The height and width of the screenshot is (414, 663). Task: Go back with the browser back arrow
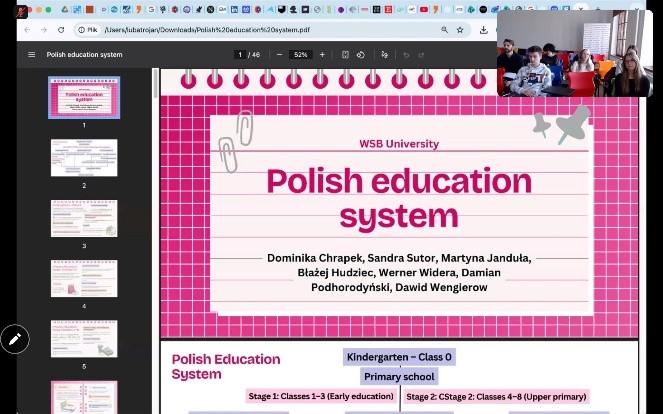point(27,30)
